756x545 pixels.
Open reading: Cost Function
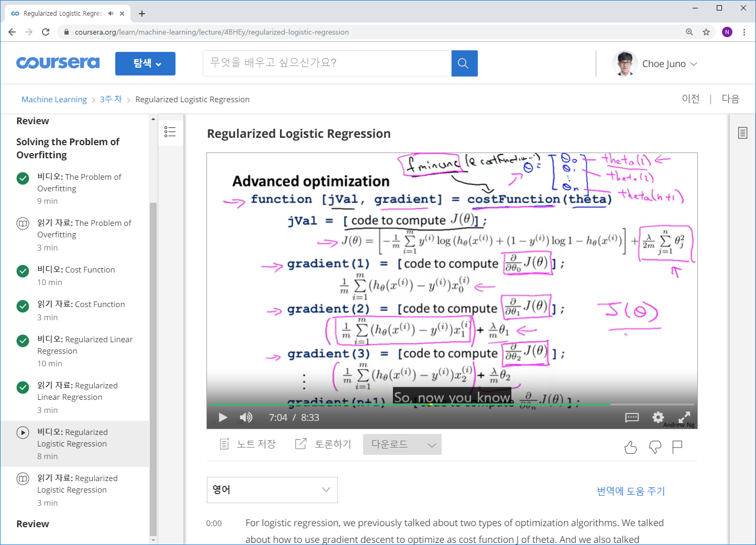pos(75,310)
